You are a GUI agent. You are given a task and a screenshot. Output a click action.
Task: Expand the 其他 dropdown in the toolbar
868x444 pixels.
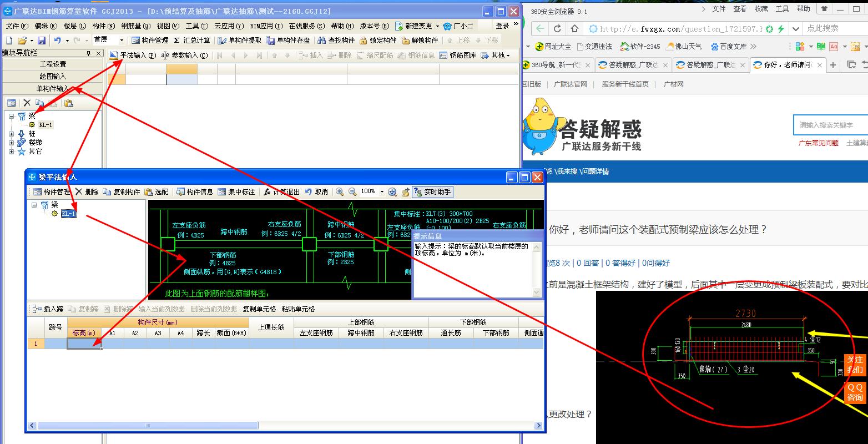point(495,56)
